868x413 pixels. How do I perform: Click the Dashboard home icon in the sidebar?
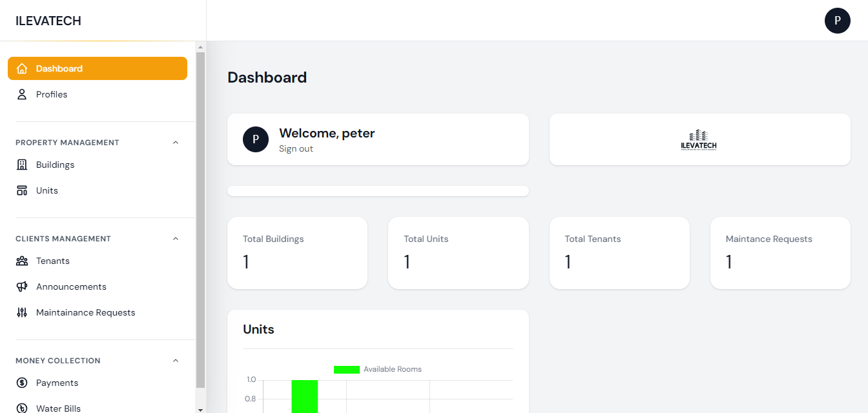click(22, 68)
